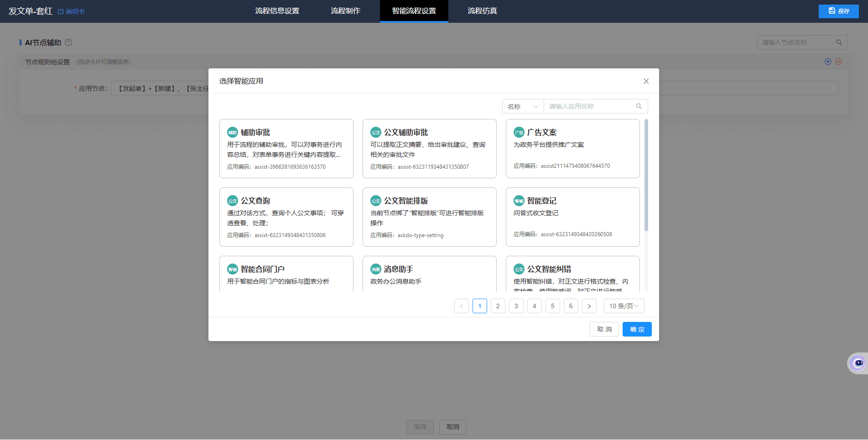Click the blue 保存 button in header
868x440 pixels.
click(x=839, y=11)
